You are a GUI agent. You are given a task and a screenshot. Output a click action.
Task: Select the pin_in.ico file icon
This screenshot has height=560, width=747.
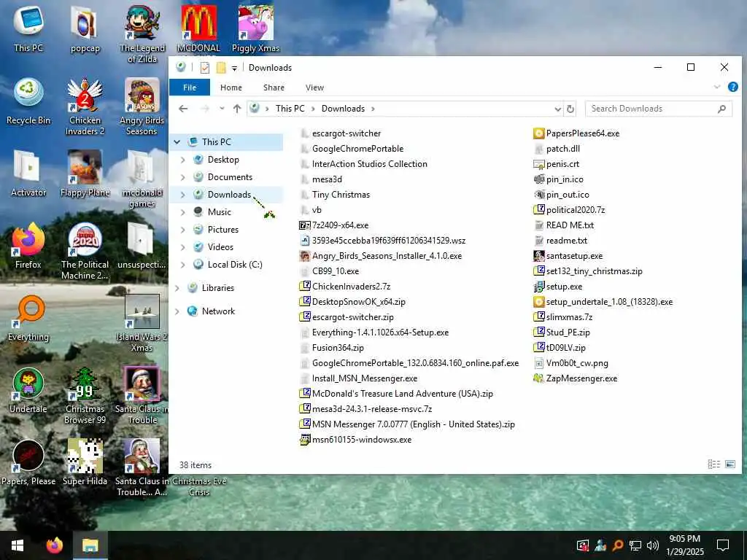coord(539,179)
